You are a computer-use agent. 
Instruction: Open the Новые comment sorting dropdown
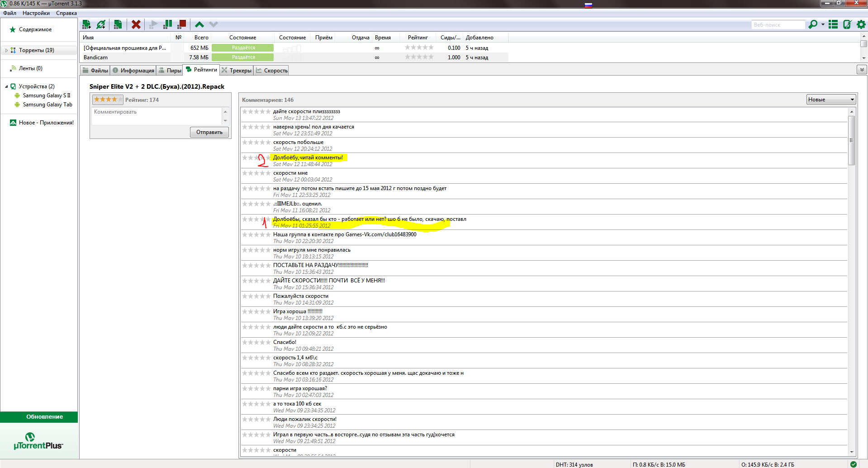tap(831, 100)
